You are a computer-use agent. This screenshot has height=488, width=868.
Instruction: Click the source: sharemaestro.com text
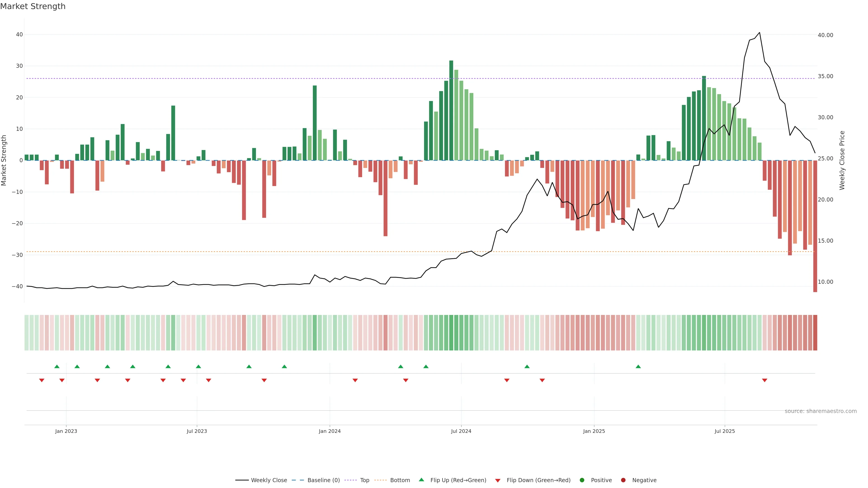tap(821, 411)
